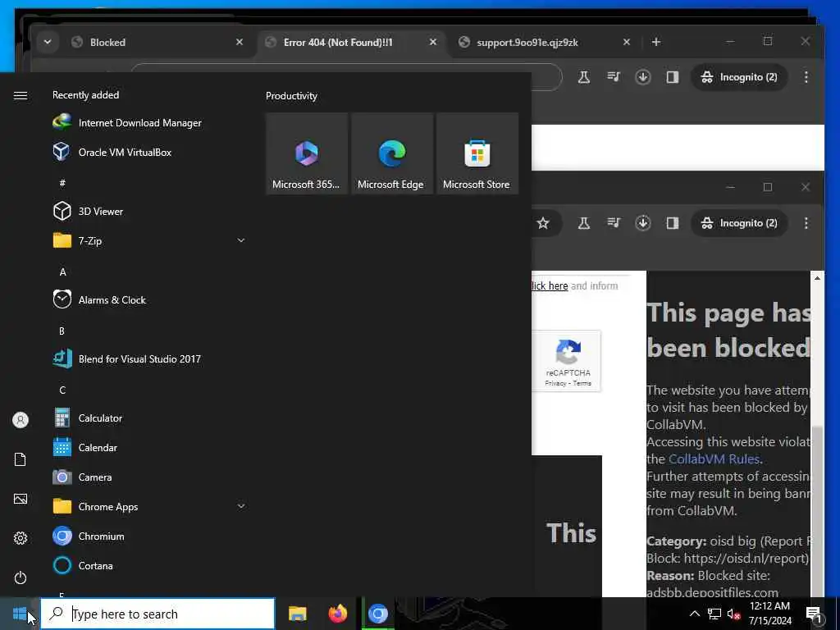The image size is (840, 630).
Task: Open media controls in lower window
Action: [x=614, y=223]
